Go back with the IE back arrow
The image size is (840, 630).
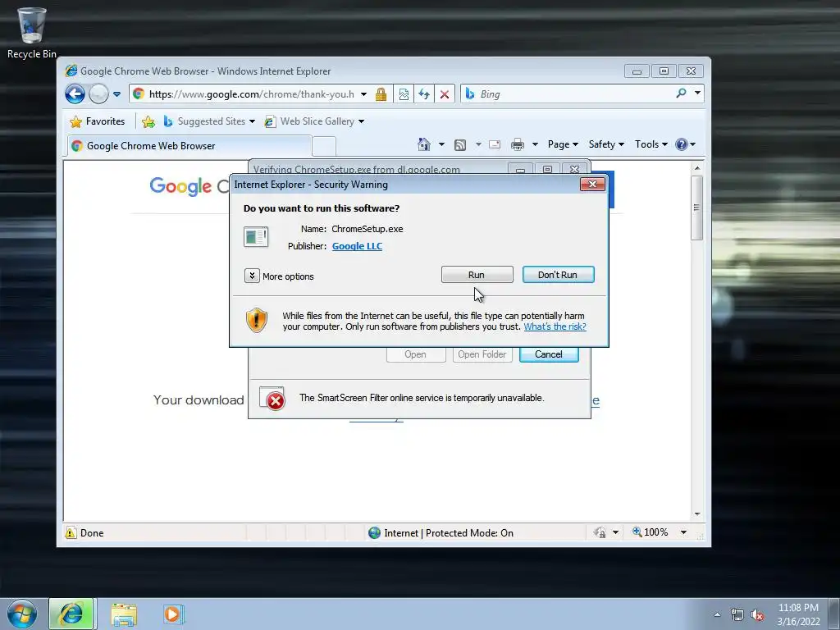75,94
